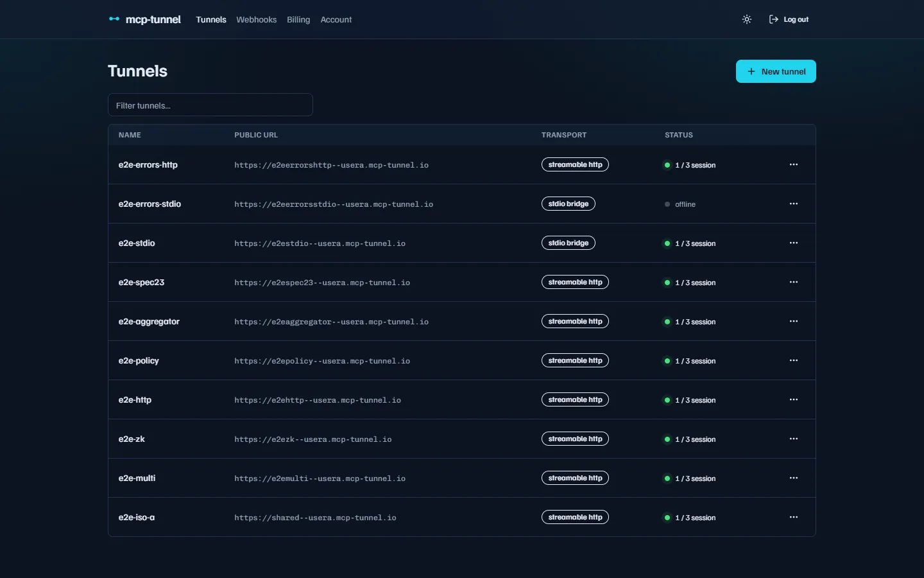This screenshot has height=578, width=924.
Task: Click URL https://e2eerrorshttp--usera.mcp-tunnel.io
Action: [331, 165]
